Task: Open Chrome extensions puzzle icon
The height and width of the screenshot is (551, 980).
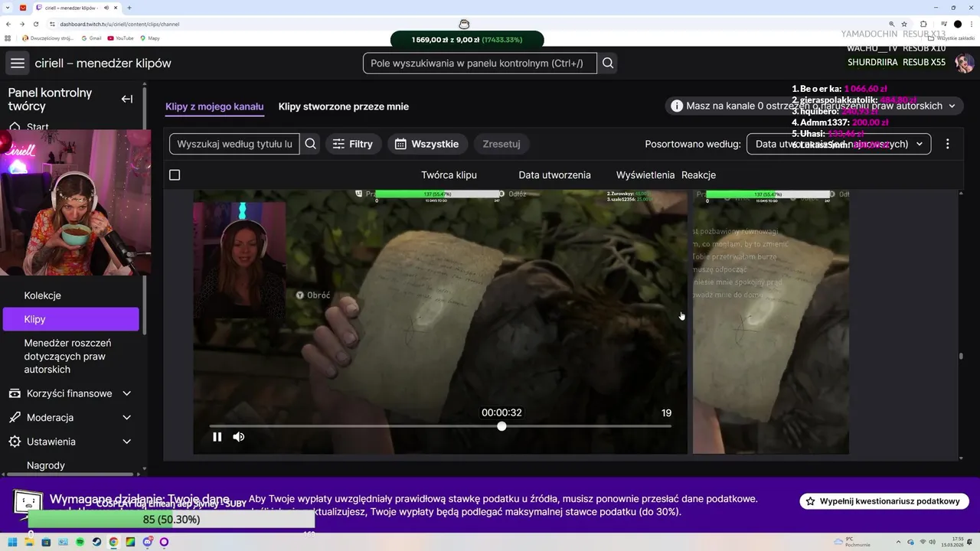Action: [923, 24]
